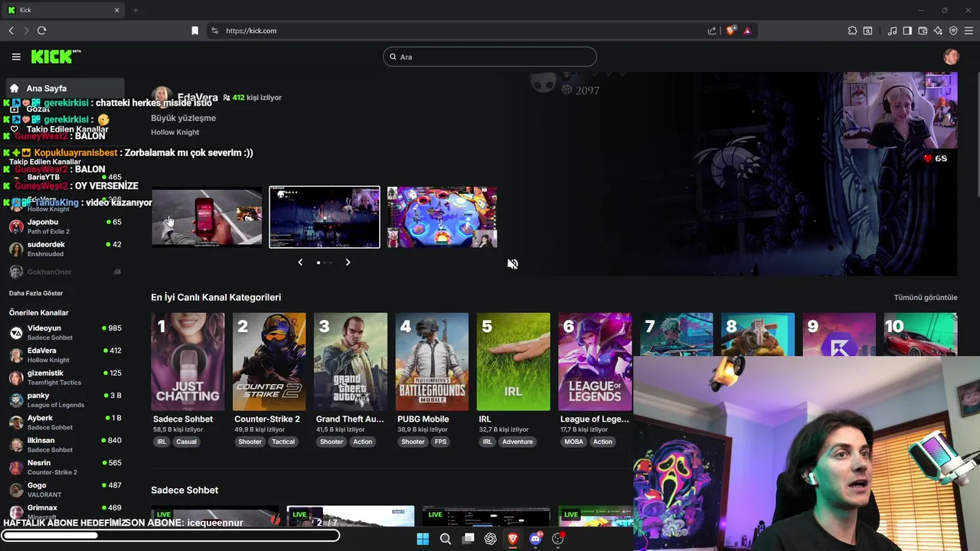Click the Adventure tag under IRL

[x=518, y=442]
